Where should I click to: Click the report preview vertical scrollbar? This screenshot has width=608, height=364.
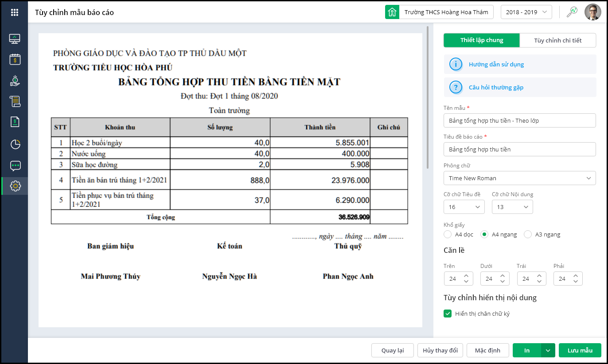coord(427,97)
